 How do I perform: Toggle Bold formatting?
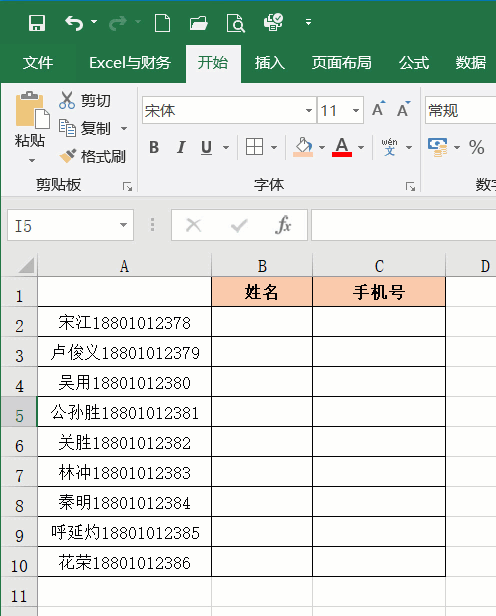[154, 148]
